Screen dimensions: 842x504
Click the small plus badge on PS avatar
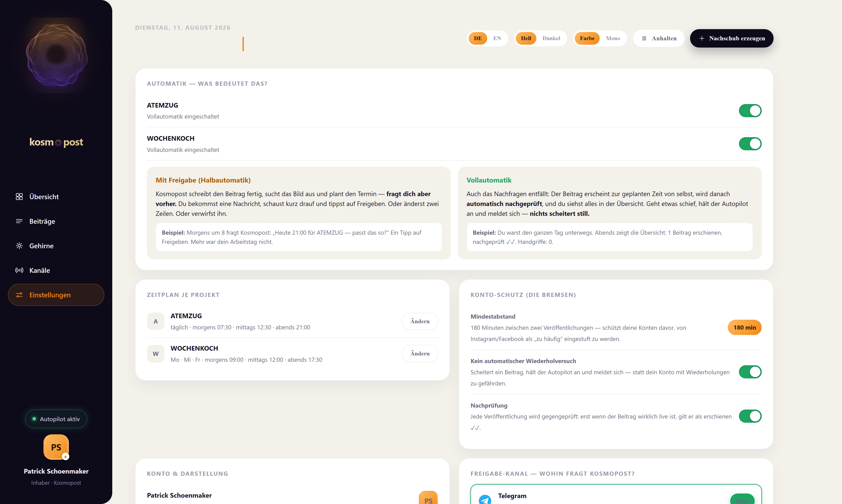[66, 457]
